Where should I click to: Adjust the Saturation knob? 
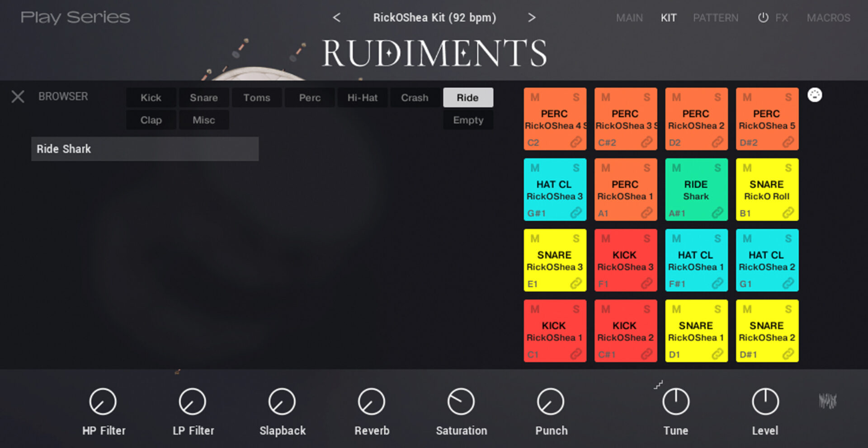pyautogui.click(x=461, y=401)
